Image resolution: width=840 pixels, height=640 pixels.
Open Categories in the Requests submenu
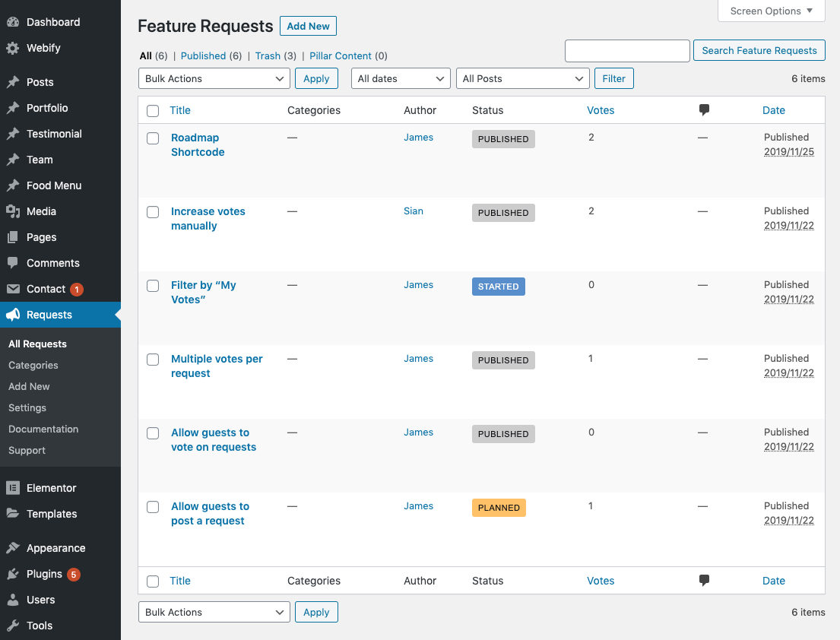(33, 365)
